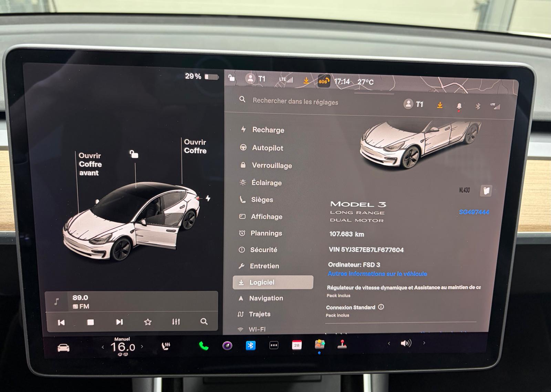Screen dimensions: 551x392
Task: Tap the 16.0 temperature setting
Action: coord(123,347)
